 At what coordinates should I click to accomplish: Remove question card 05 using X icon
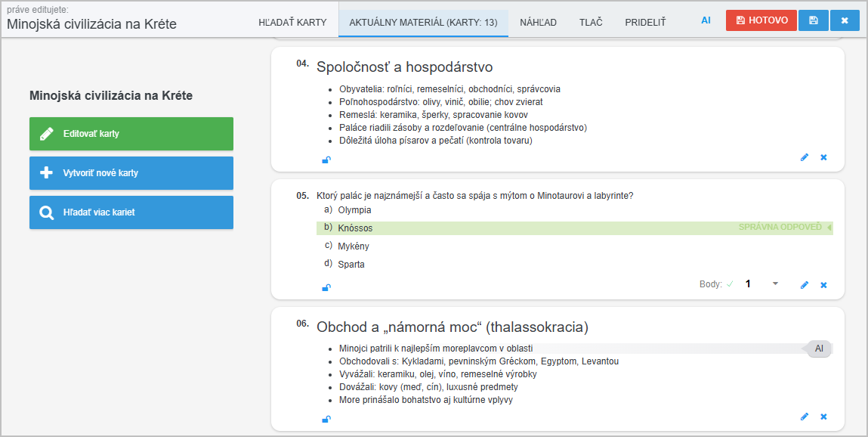pos(823,285)
